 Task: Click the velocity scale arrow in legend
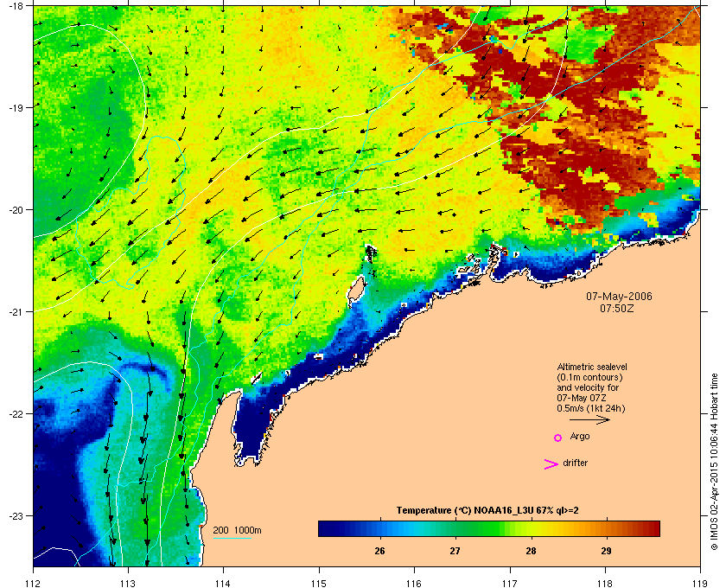589,419
